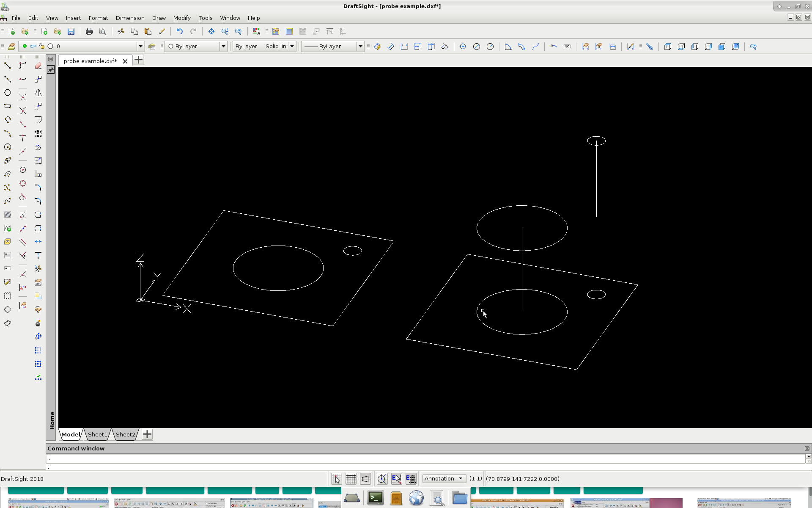Click the Zoom window icon
The height and width of the screenshot is (508, 812).
coord(225,31)
